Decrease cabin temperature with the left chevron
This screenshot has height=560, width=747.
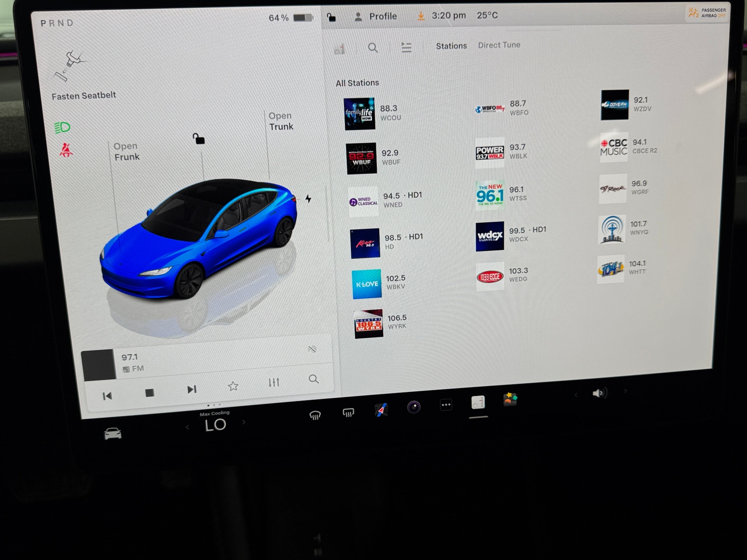click(x=188, y=426)
